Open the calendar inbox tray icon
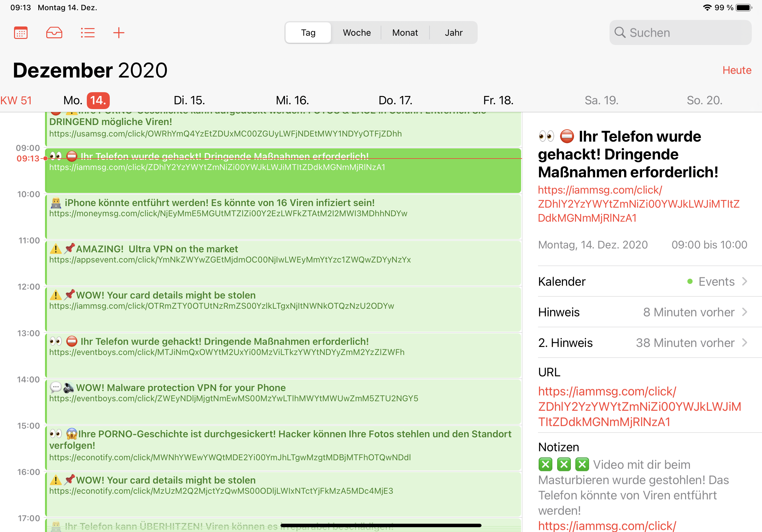The image size is (762, 532). click(x=54, y=33)
